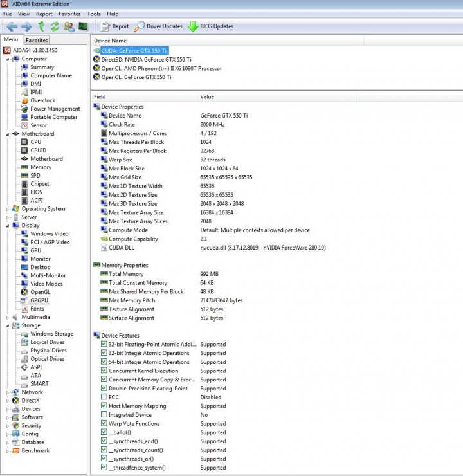Click the Driver Updates magnifier icon

click(x=139, y=26)
